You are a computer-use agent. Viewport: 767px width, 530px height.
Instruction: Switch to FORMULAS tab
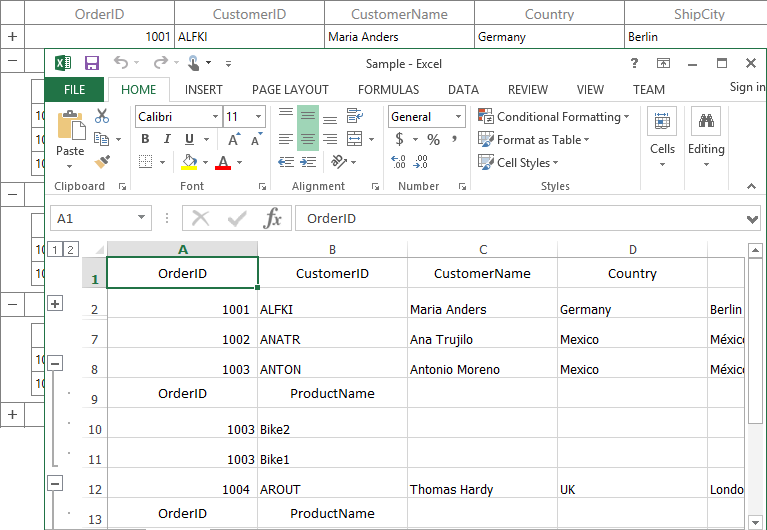pyautogui.click(x=388, y=90)
